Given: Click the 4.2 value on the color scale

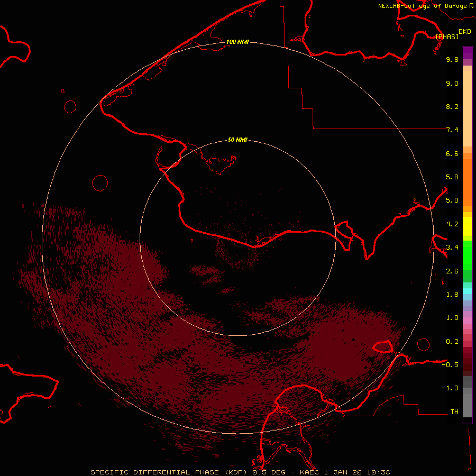Looking at the screenshot, I should point(452,224).
